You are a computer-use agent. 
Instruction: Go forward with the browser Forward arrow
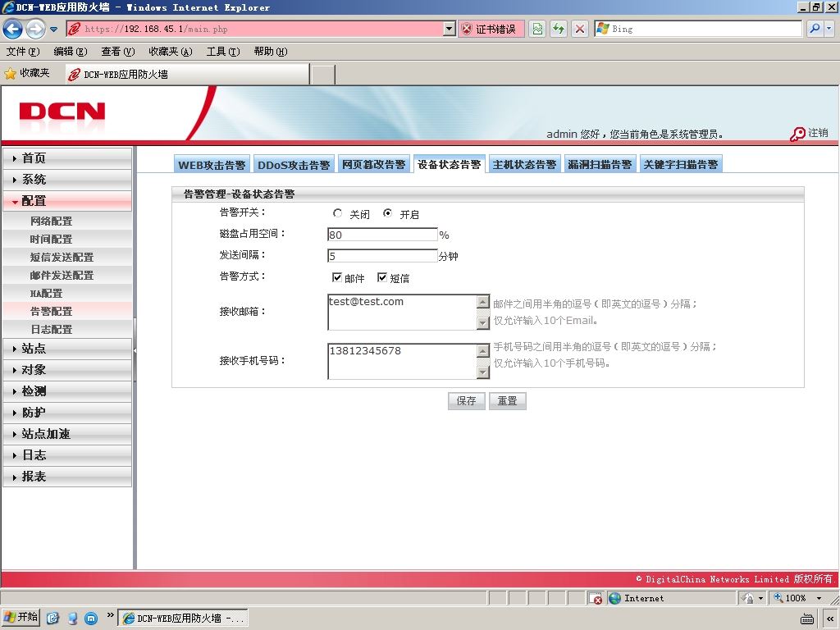pos(35,29)
